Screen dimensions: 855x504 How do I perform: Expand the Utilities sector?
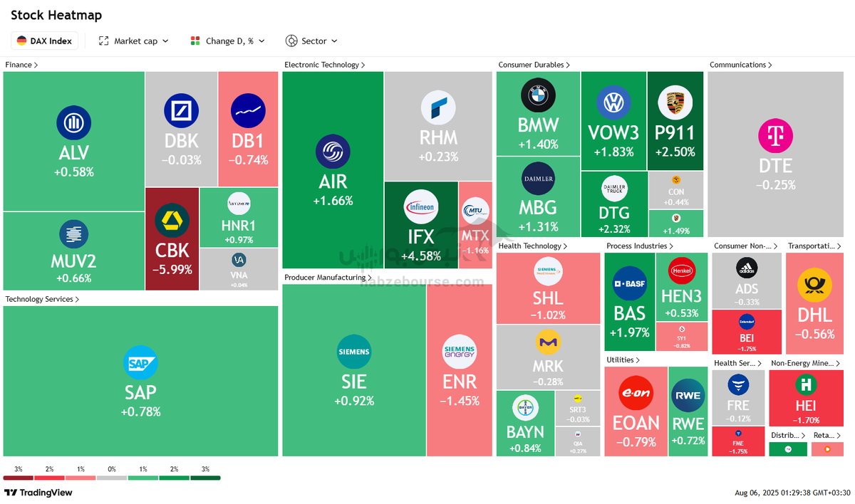click(623, 360)
